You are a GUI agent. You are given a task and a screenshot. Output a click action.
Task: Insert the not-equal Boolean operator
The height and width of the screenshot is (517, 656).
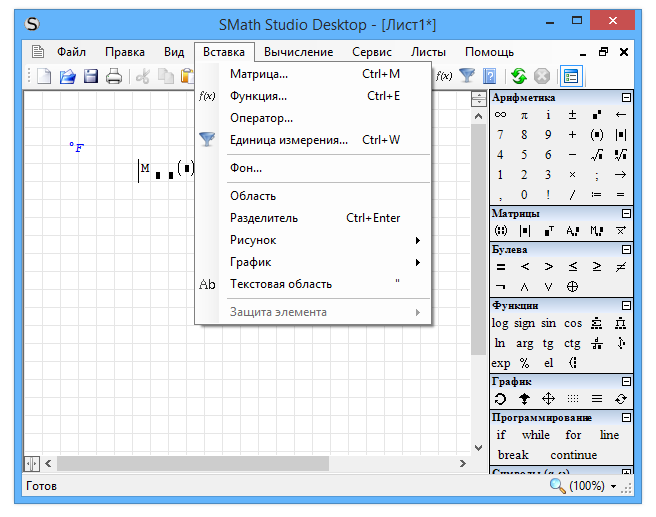621,267
